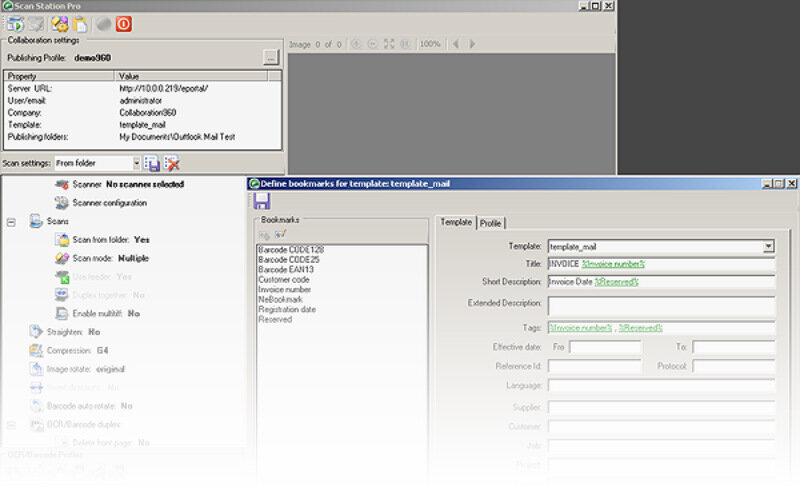Click the %Invoice number% link in Title
The width and height of the screenshot is (800, 487).
point(613,264)
